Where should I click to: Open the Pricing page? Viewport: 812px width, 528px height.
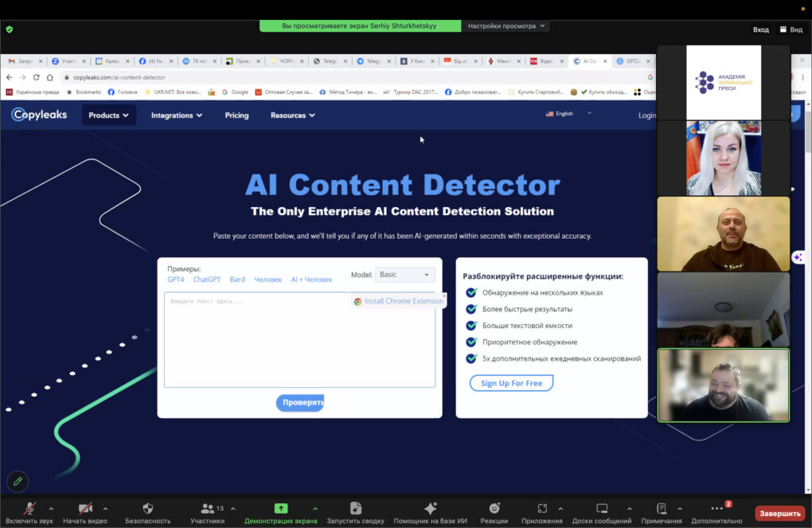[236, 115]
